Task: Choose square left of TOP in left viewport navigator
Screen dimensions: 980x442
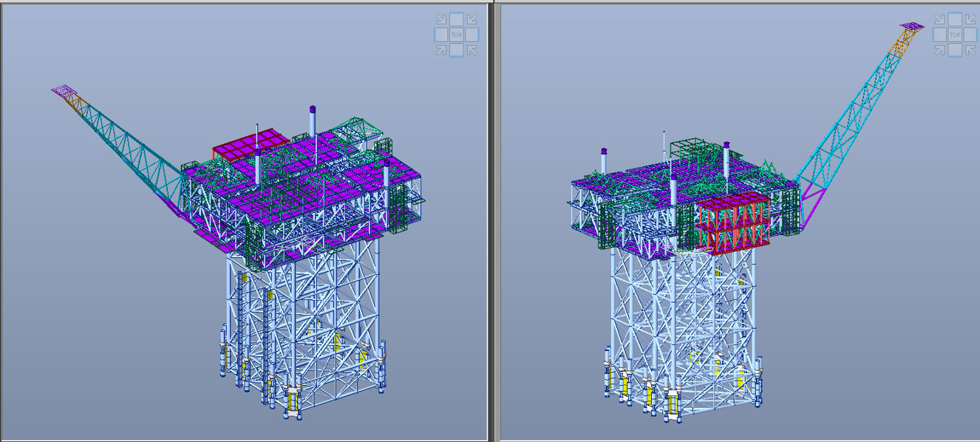Action: [441, 35]
